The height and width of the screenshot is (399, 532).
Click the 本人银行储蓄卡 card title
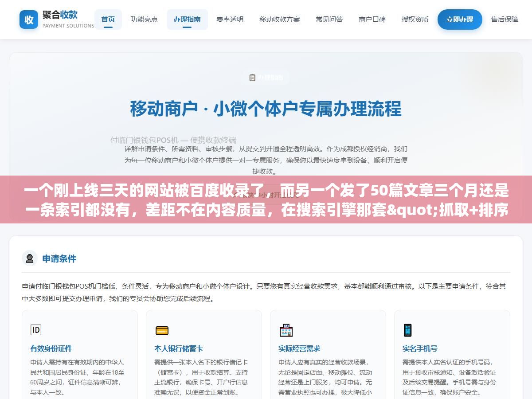(179, 348)
